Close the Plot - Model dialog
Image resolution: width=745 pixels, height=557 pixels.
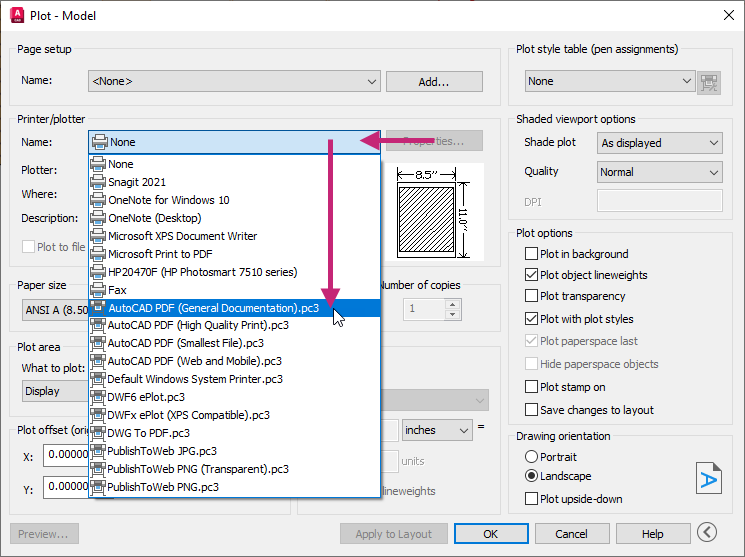(728, 15)
